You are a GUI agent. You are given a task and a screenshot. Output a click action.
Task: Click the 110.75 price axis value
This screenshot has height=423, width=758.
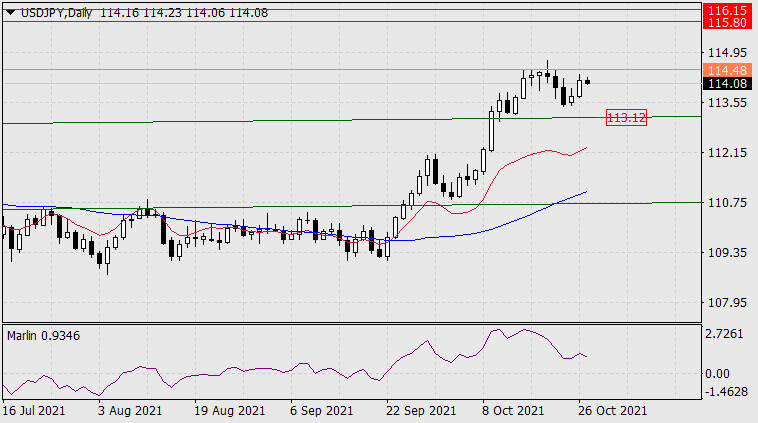[x=727, y=203]
